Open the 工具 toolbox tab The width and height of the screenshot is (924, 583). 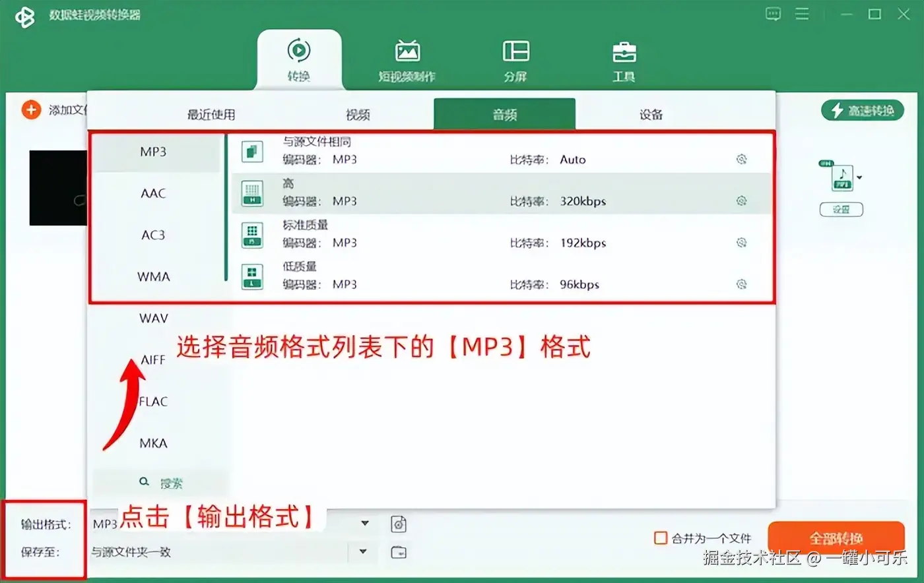(x=624, y=60)
